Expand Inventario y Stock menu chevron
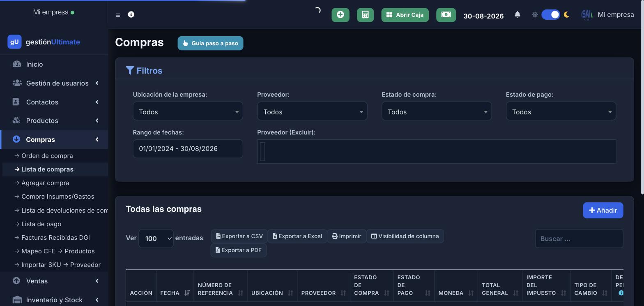This screenshot has height=306, width=644. (97, 300)
